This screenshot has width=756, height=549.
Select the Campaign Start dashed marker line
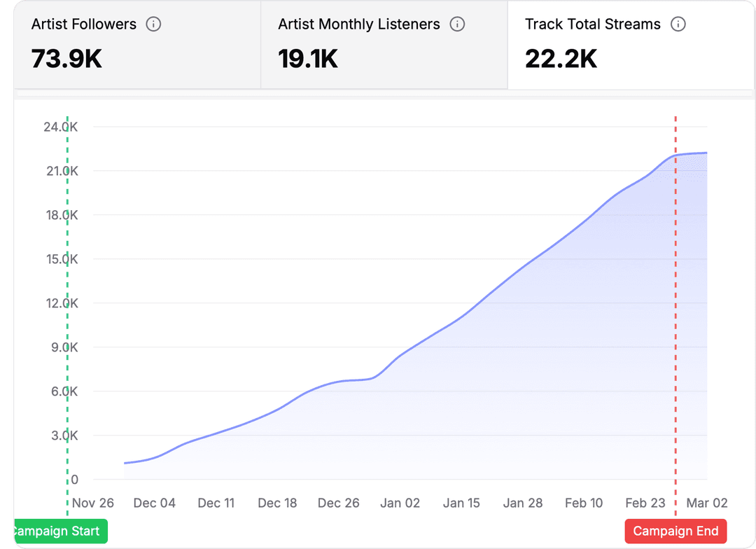[x=67, y=301]
